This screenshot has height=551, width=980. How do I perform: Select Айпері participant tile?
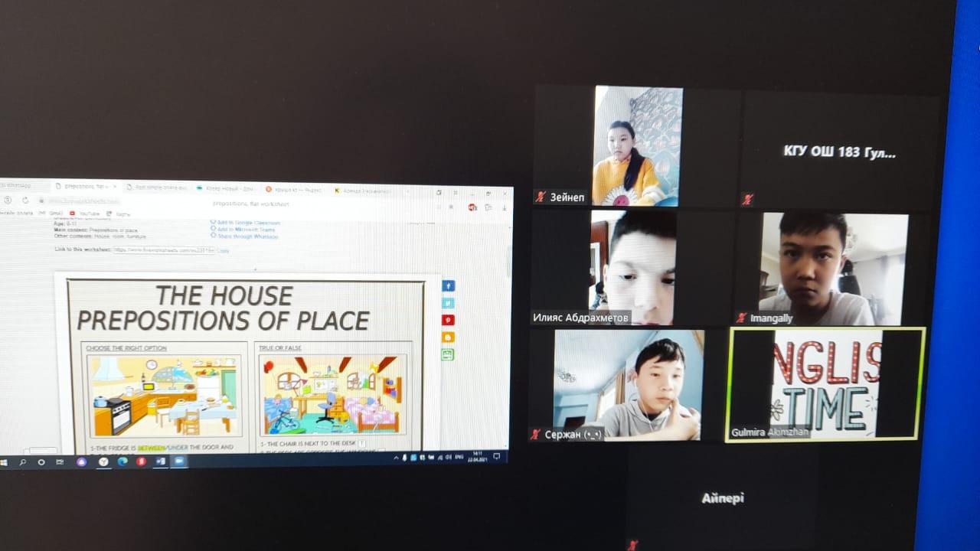point(723,498)
